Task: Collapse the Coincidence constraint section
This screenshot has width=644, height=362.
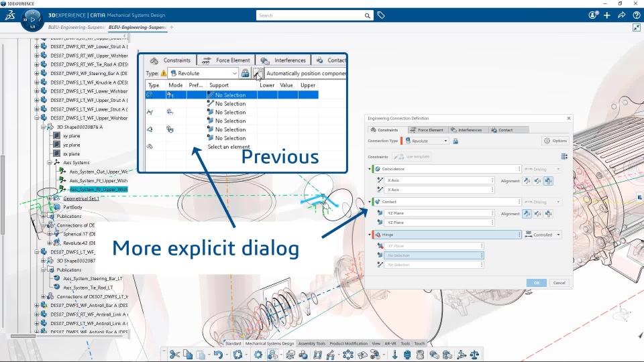Action: point(369,169)
